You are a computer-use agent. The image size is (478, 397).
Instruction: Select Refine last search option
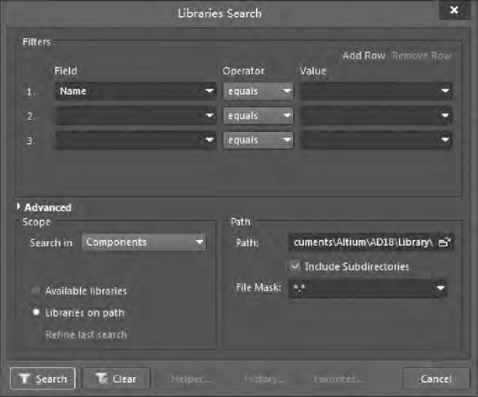86,335
